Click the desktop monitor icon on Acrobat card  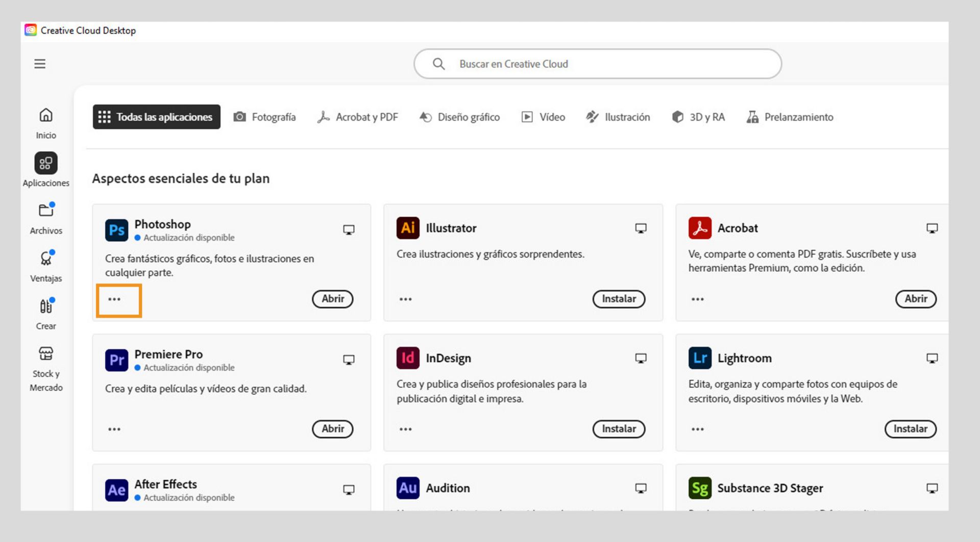coord(932,228)
